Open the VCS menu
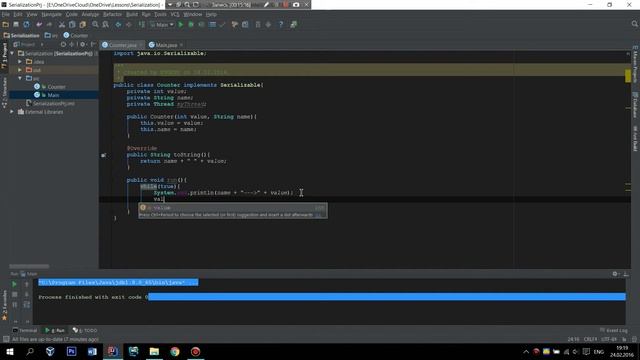This screenshot has width=640, height=360. click(x=175, y=14)
